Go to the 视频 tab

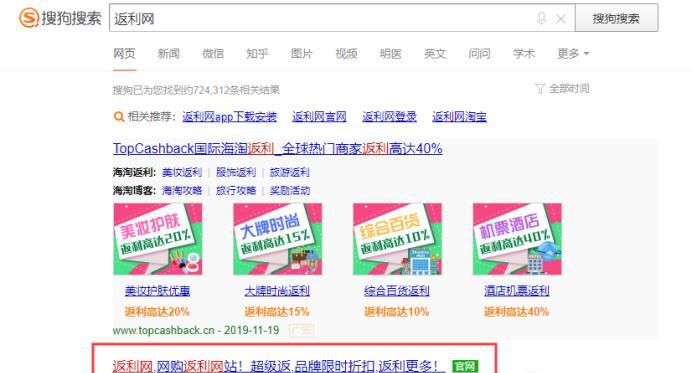click(346, 54)
